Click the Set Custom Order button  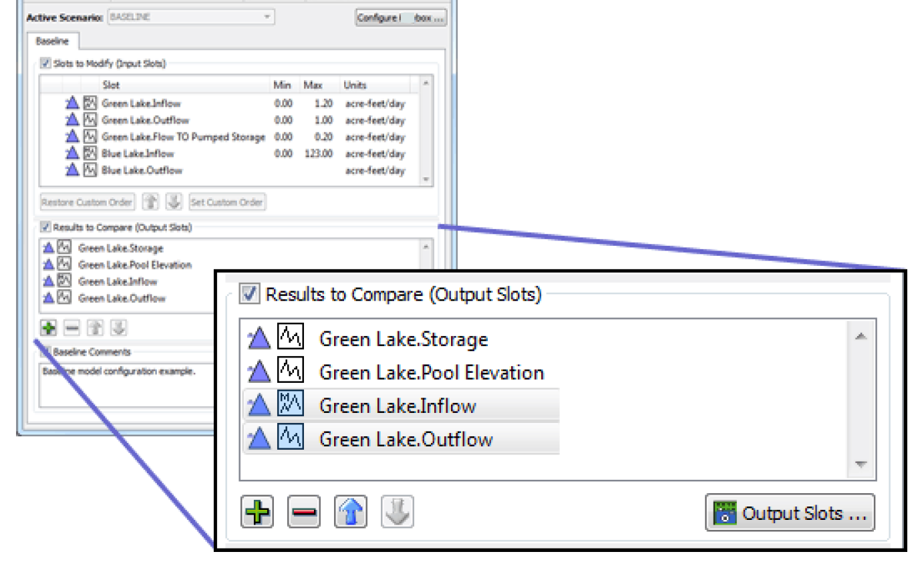coord(227,202)
